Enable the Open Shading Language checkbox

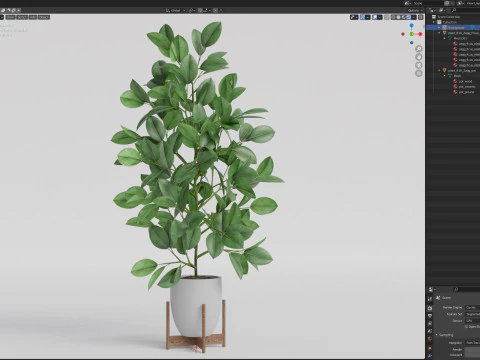point(466,327)
